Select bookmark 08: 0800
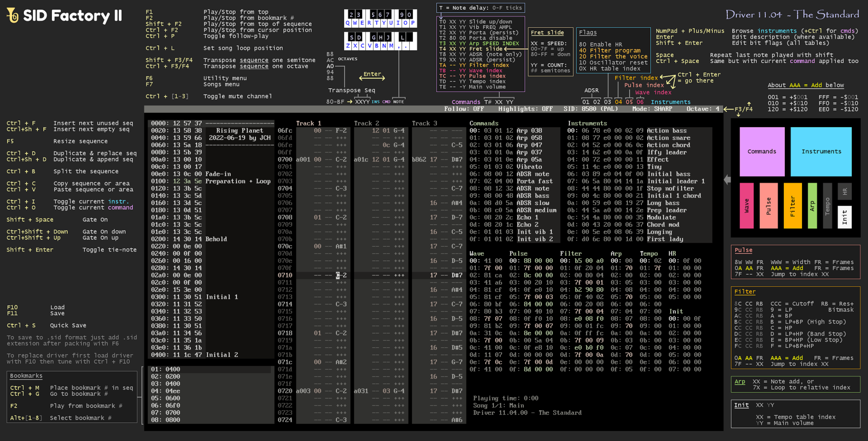This screenshot has height=441, width=868. tap(211, 420)
